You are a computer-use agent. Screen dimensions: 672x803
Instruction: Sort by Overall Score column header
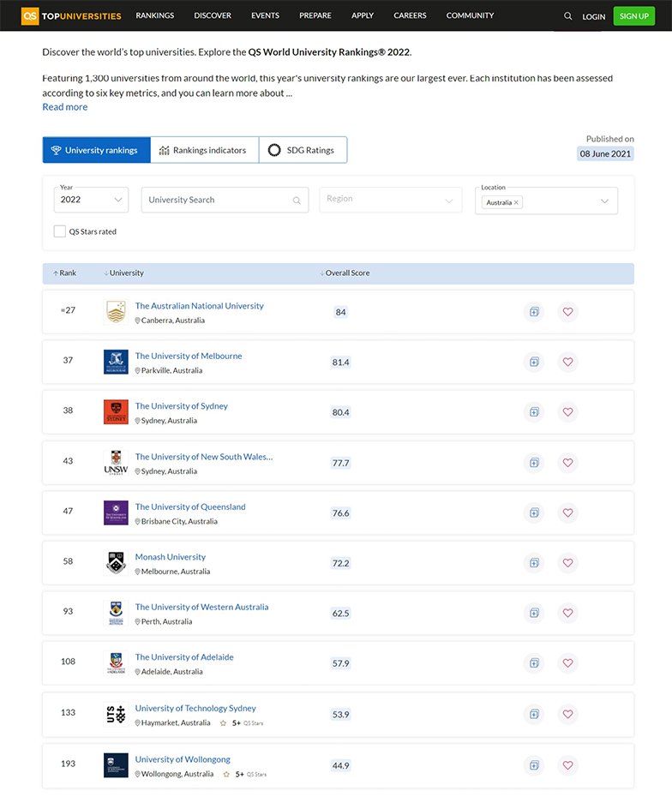click(345, 273)
